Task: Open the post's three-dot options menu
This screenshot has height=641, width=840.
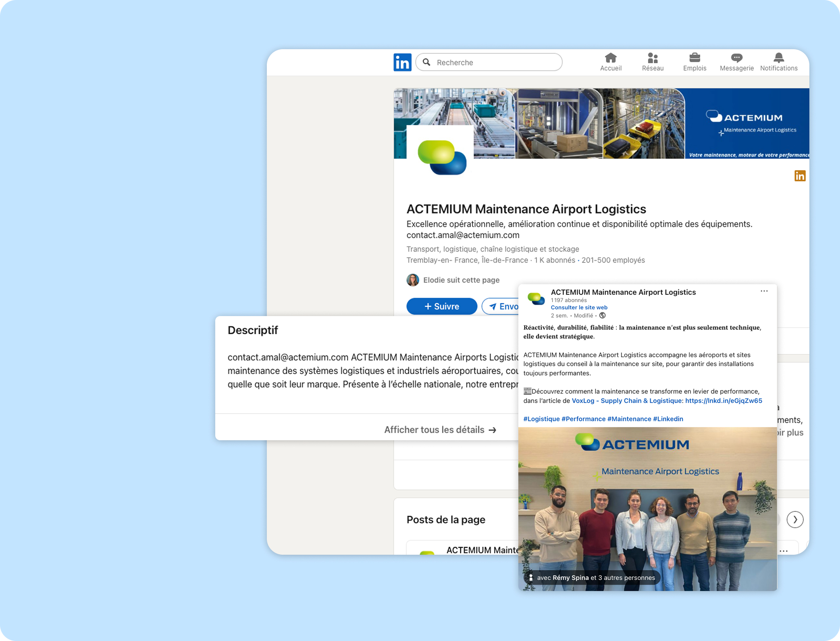Action: pyautogui.click(x=764, y=291)
